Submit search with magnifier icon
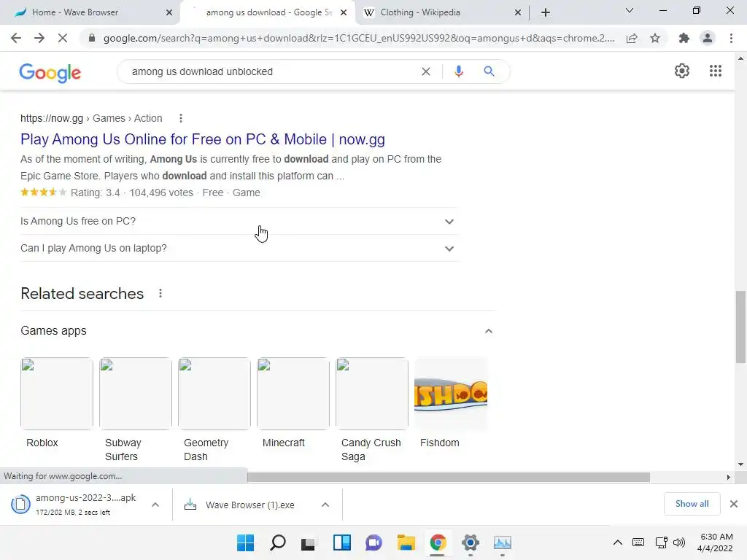This screenshot has width=747, height=560. pos(489,71)
